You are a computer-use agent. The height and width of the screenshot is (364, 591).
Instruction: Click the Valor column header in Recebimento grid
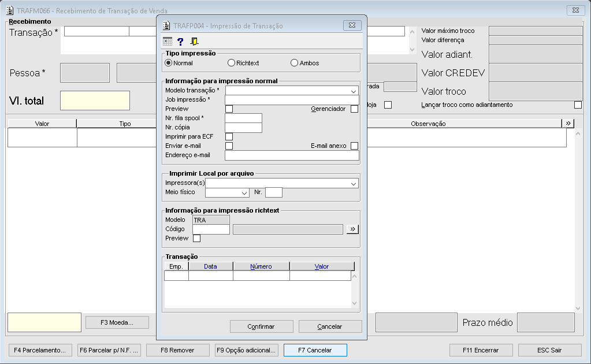click(42, 124)
